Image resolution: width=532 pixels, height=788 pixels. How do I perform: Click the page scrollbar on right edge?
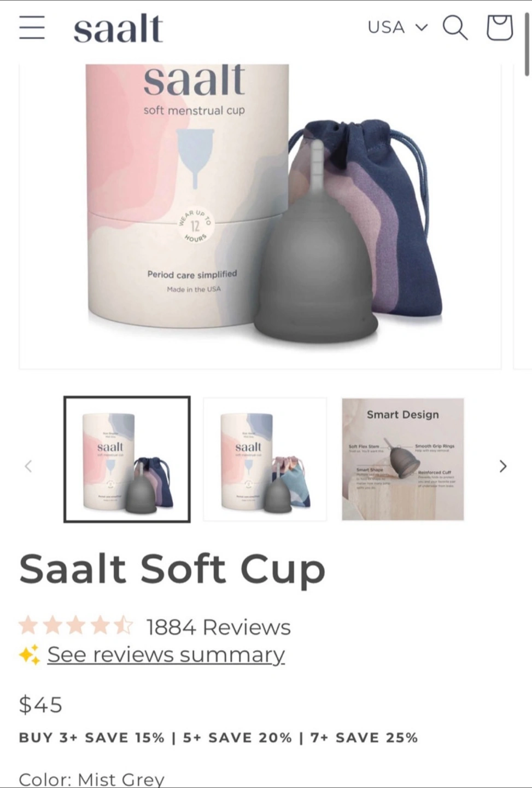527,44
